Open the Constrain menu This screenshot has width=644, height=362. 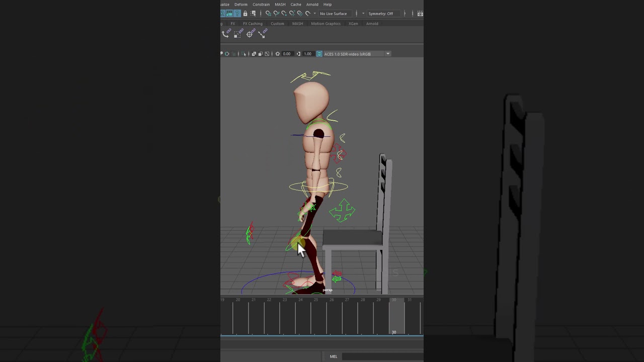pos(261,5)
